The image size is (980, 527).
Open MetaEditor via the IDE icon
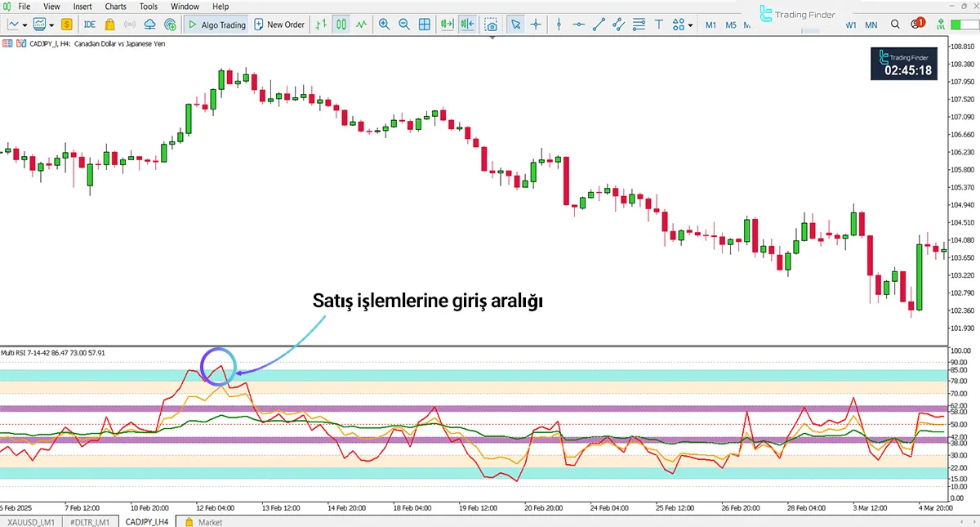point(90,25)
